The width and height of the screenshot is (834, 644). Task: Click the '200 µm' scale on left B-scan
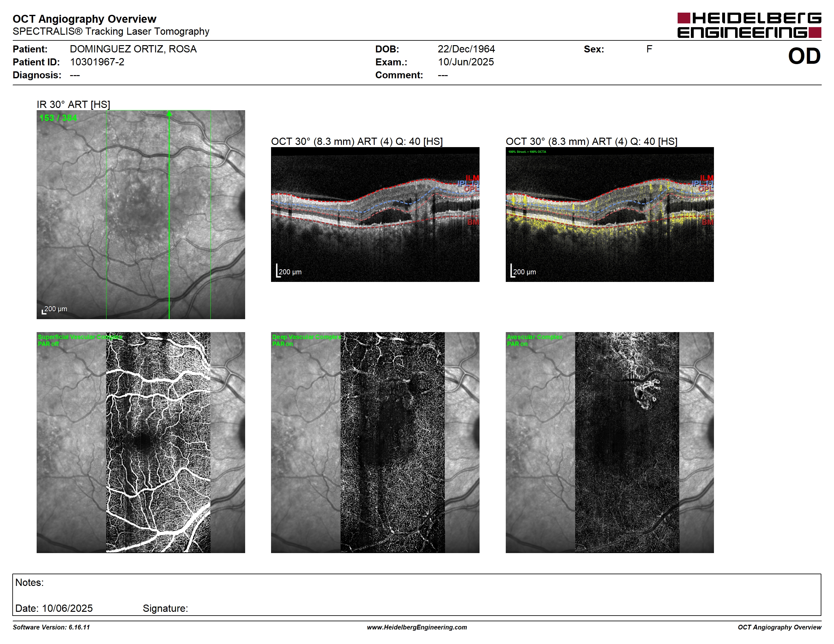tap(289, 271)
